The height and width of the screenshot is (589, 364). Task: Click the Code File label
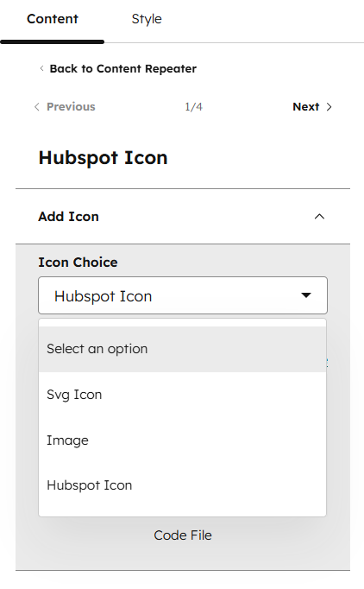[x=183, y=535]
